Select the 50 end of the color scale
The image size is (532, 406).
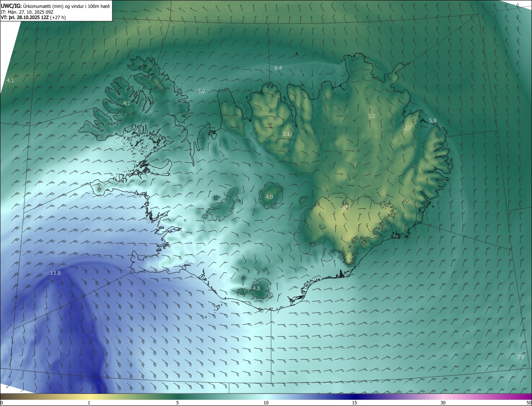click(x=529, y=403)
